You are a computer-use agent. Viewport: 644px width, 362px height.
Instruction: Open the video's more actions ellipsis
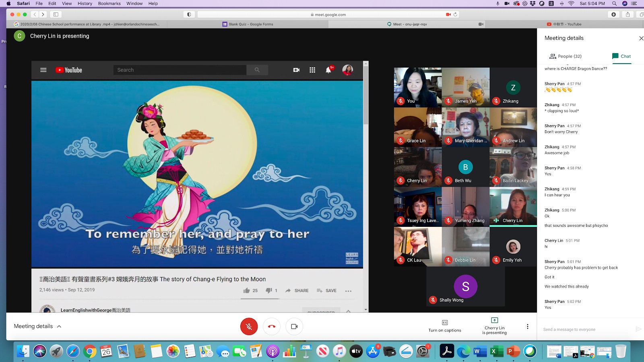[x=349, y=291]
